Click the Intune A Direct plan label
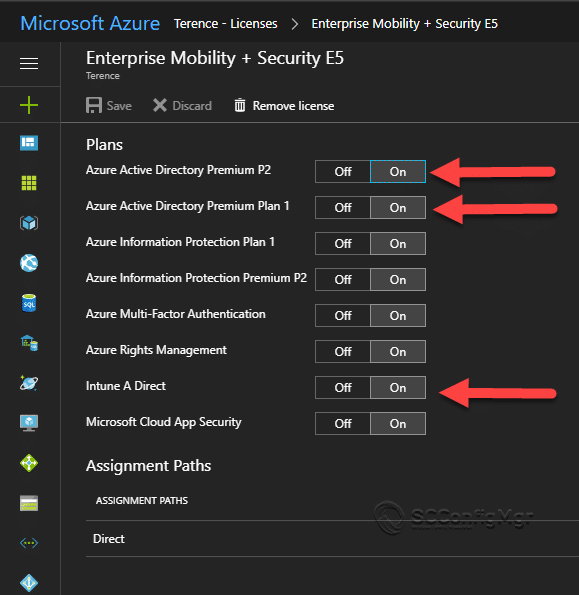This screenshot has width=579, height=595. 126,386
